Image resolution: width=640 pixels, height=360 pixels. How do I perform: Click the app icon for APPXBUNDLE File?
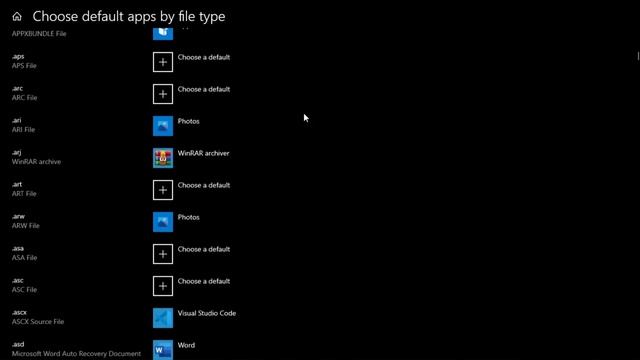click(x=163, y=33)
